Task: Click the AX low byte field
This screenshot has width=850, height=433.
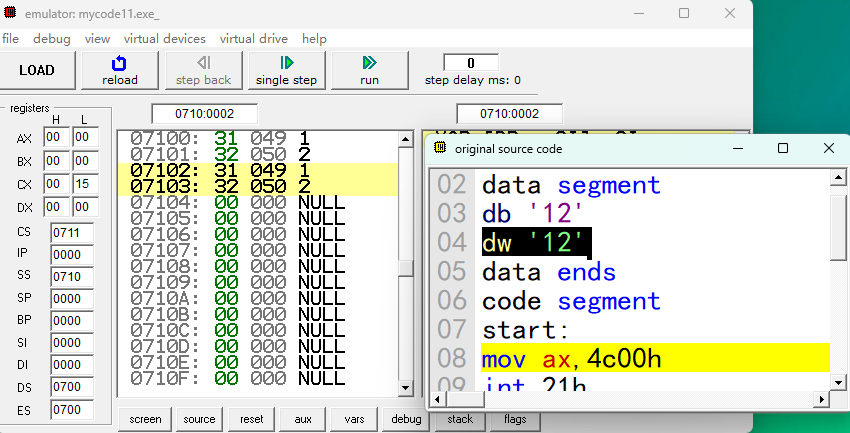Action: tap(85, 138)
